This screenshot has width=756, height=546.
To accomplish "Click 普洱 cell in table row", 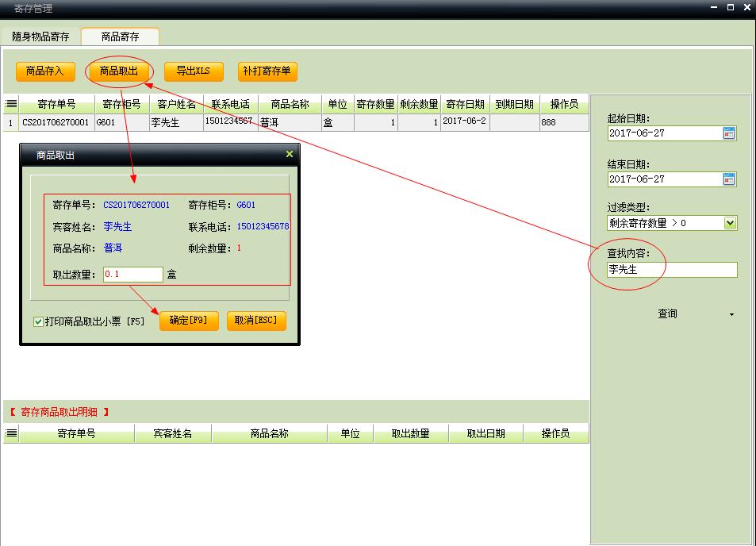I will click(290, 122).
